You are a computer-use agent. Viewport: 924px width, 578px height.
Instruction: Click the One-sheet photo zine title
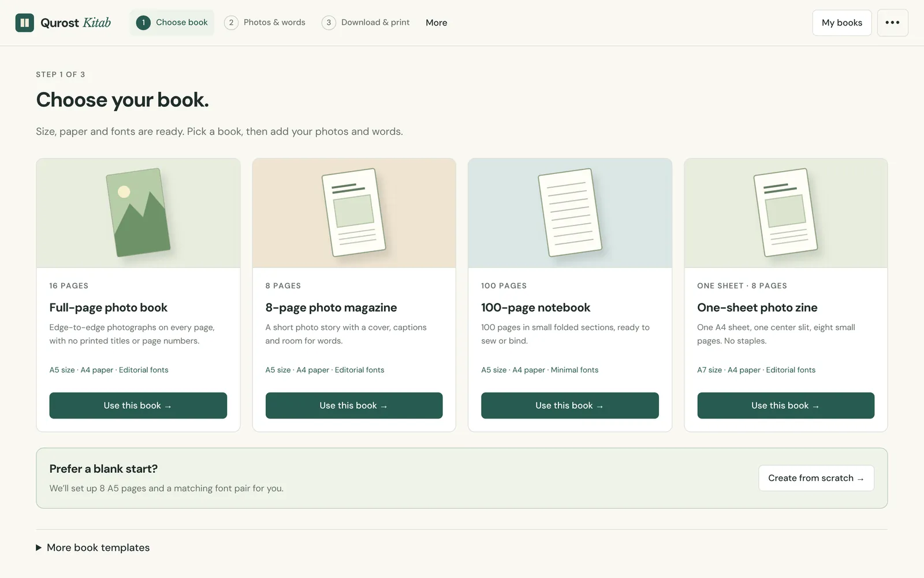[x=757, y=307]
